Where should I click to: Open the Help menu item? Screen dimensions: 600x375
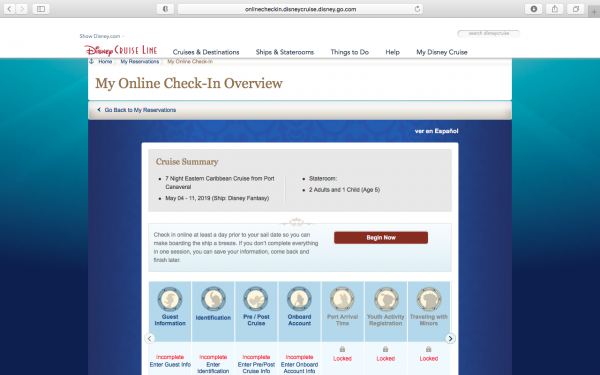click(x=392, y=52)
